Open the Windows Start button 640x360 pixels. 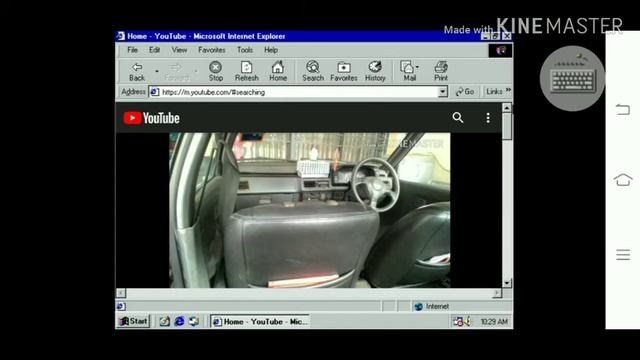pos(133,321)
